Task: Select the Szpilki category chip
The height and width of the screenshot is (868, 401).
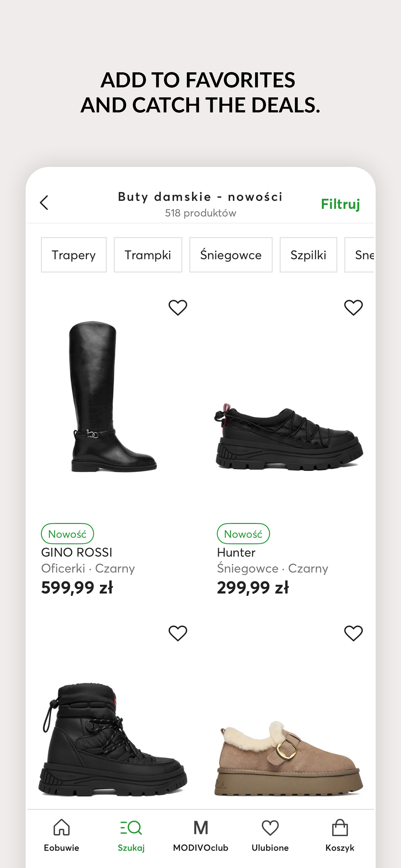Action: (x=308, y=255)
